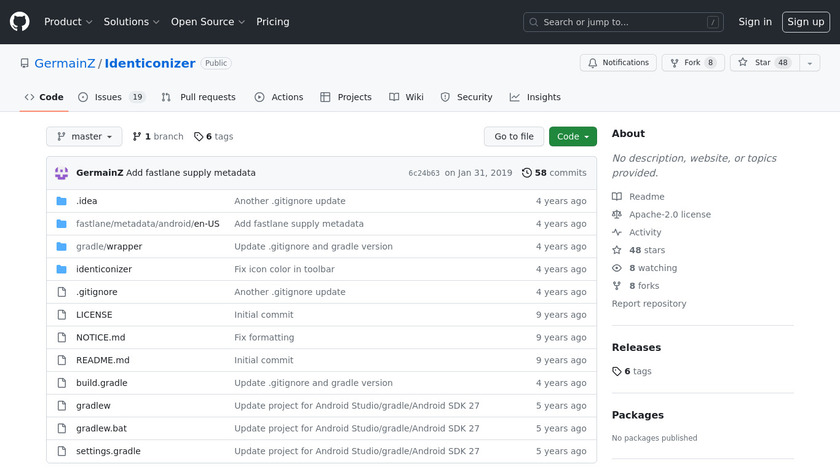Open the Pricing link

(x=273, y=22)
